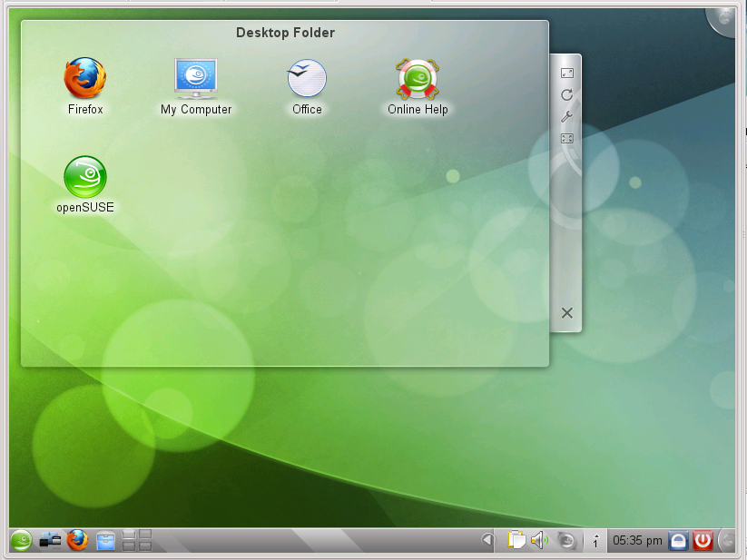
Task: Open the openSUSE desktop icon
Action: (85, 185)
